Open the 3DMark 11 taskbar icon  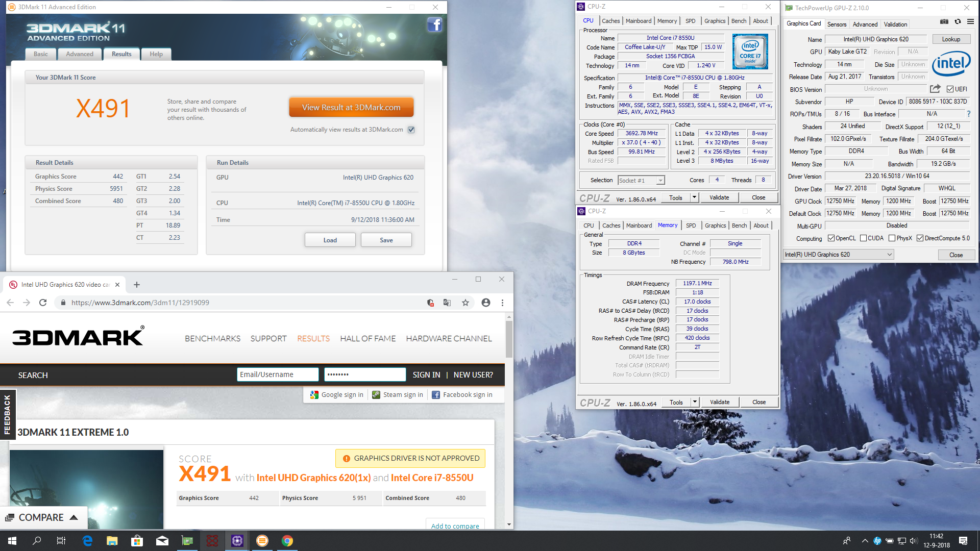(262, 541)
